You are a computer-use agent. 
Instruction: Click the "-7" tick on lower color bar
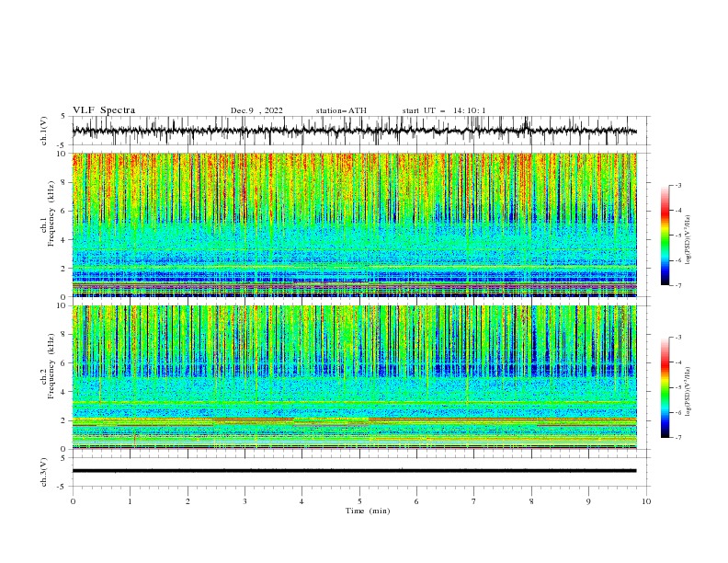coord(678,437)
